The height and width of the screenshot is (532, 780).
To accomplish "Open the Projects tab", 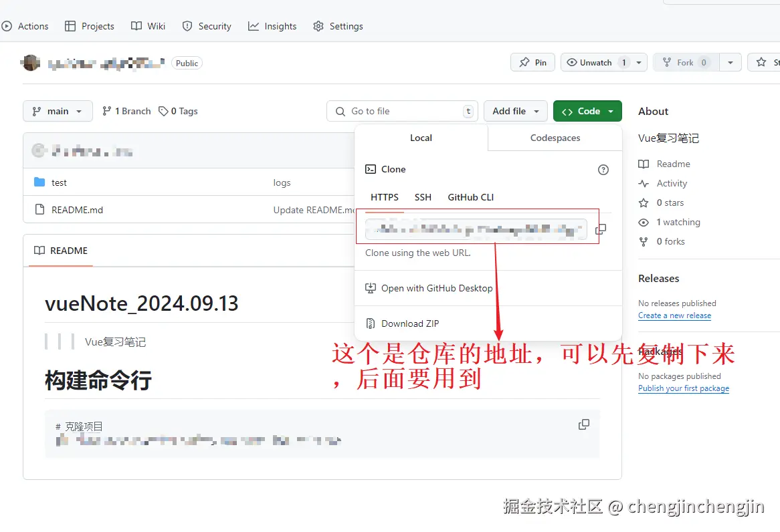I will (x=90, y=26).
